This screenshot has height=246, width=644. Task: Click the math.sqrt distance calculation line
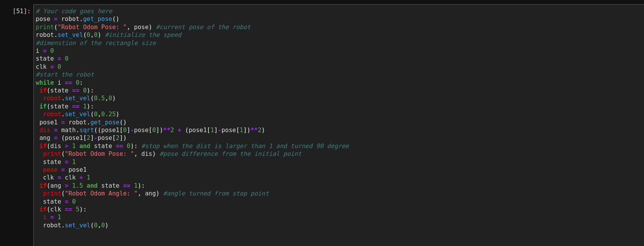coord(152,130)
